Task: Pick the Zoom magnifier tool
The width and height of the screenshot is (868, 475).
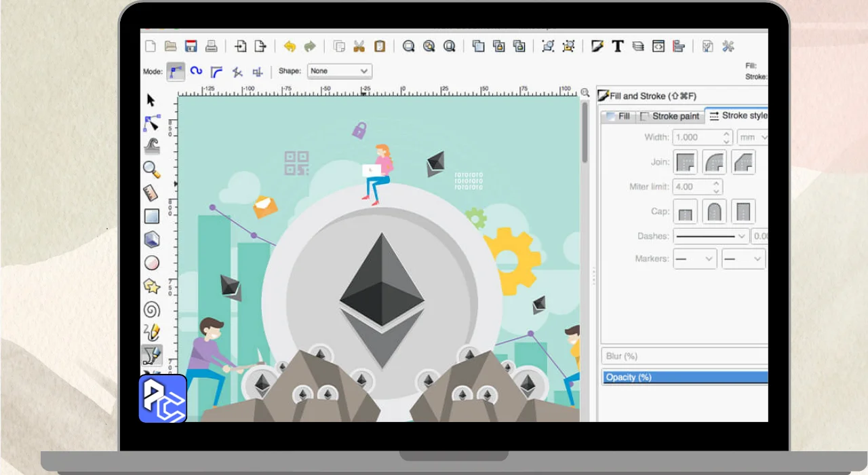Action: coord(151,170)
